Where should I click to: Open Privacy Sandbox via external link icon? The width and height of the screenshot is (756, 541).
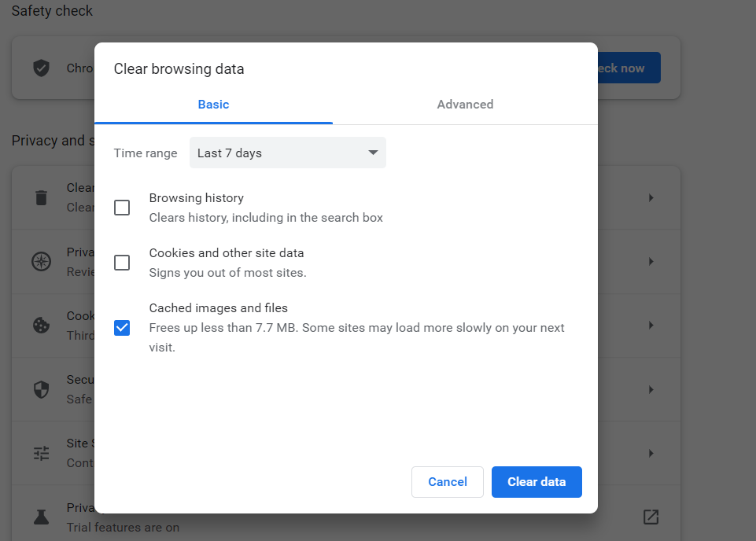pyautogui.click(x=651, y=517)
